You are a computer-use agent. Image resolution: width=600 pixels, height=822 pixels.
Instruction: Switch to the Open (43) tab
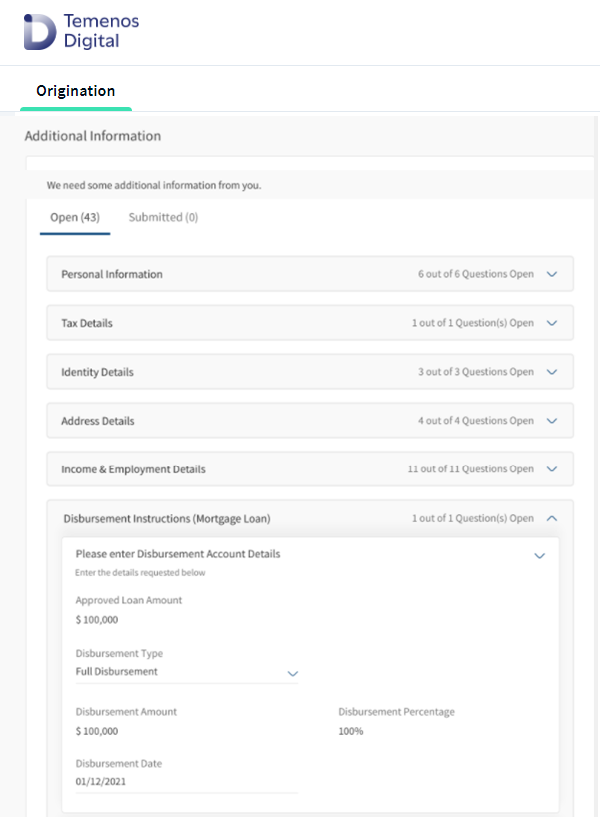(75, 218)
